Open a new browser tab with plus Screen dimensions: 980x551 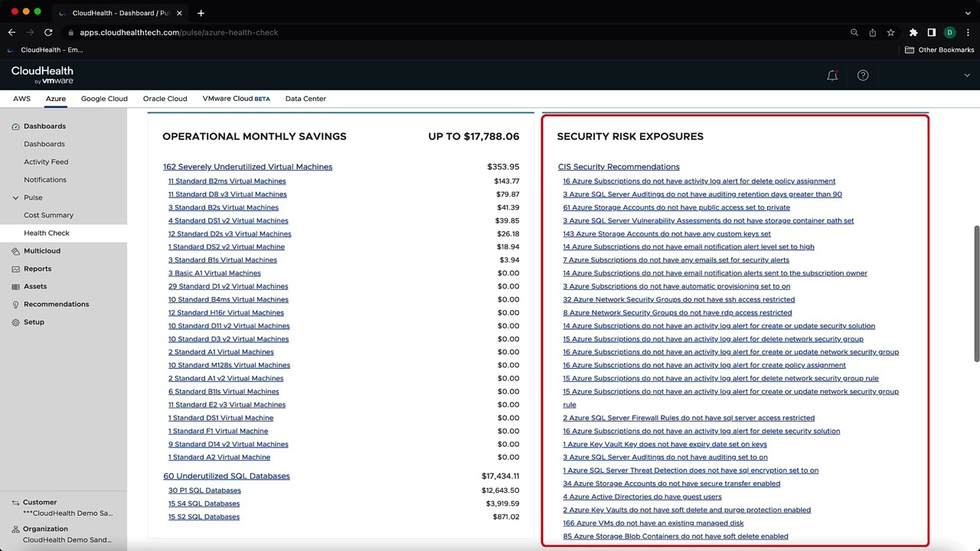(x=201, y=13)
